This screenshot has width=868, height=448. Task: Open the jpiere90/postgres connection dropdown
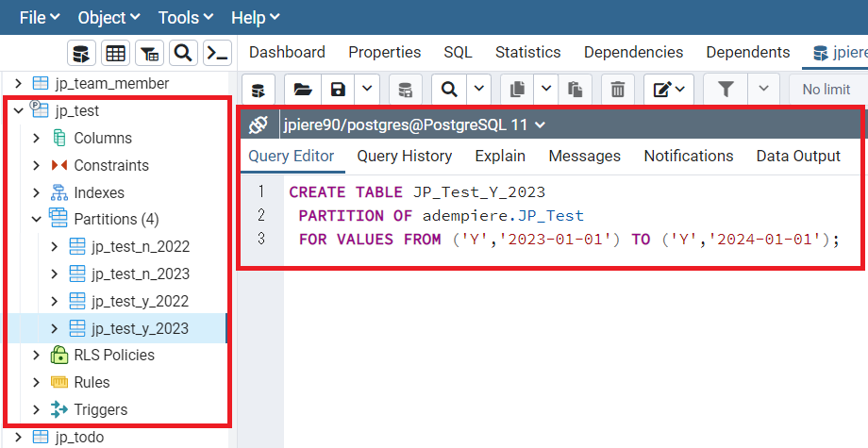[x=413, y=124]
